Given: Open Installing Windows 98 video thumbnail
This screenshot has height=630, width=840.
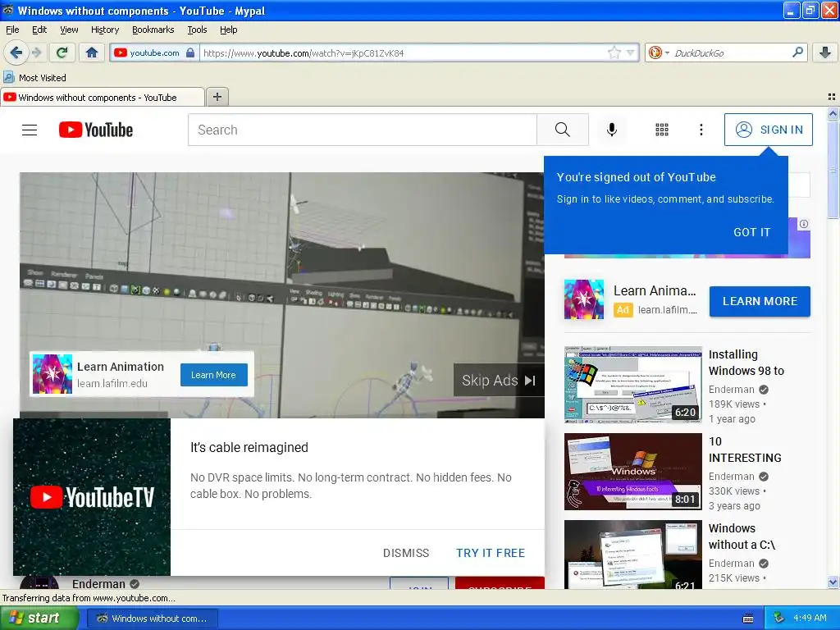Looking at the screenshot, I should 632,385.
